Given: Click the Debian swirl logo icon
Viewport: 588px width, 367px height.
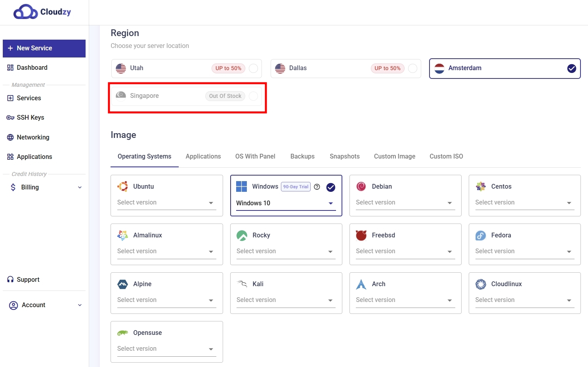Looking at the screenshot, I should coord(361,186).
